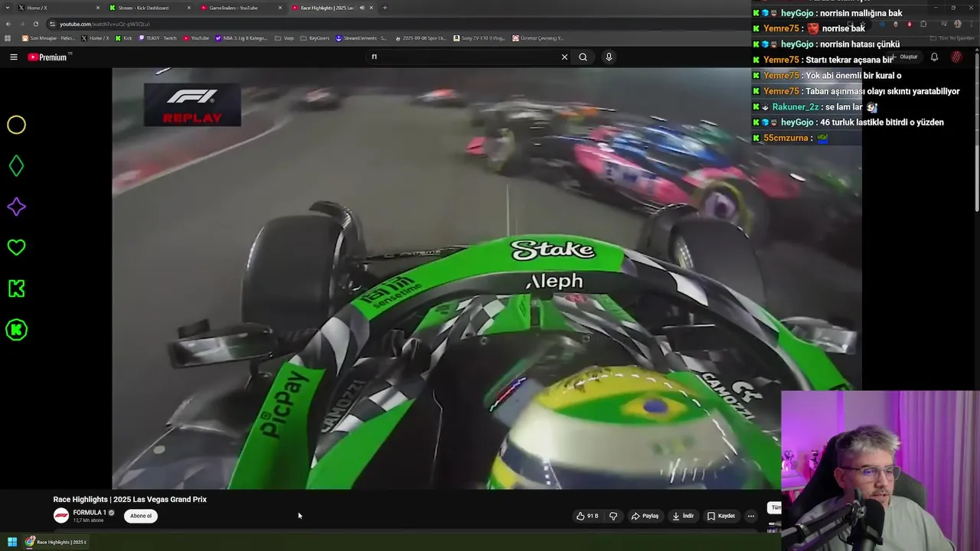Click the green heart overlay icon

click(x=16, y=247)
